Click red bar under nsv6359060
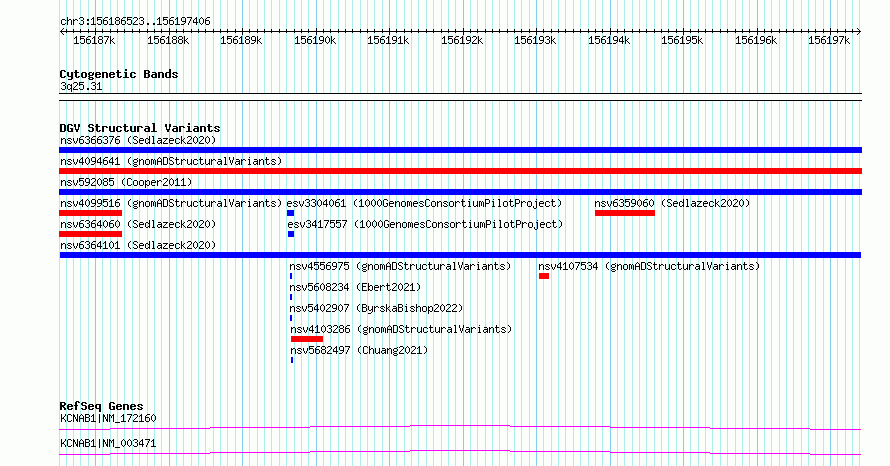This screenshot has width=890, height=466. pos(625,213)
